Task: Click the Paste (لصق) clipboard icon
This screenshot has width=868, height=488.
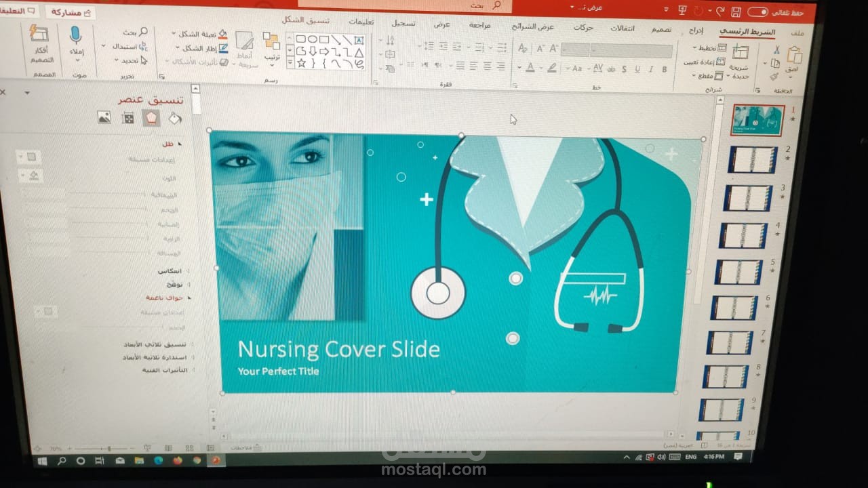Action: pyautogui.click(x=793, y=56)
